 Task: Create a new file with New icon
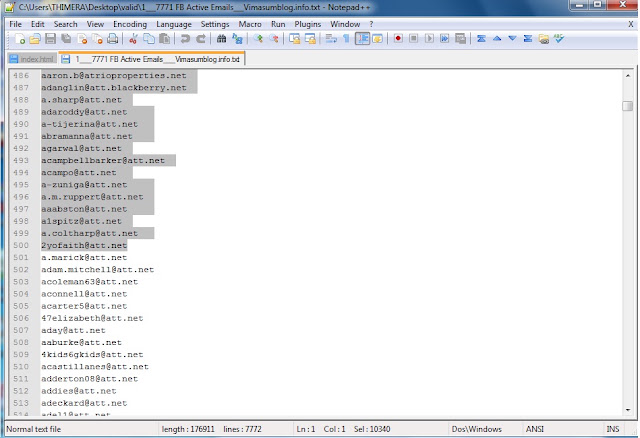(19, 39)
